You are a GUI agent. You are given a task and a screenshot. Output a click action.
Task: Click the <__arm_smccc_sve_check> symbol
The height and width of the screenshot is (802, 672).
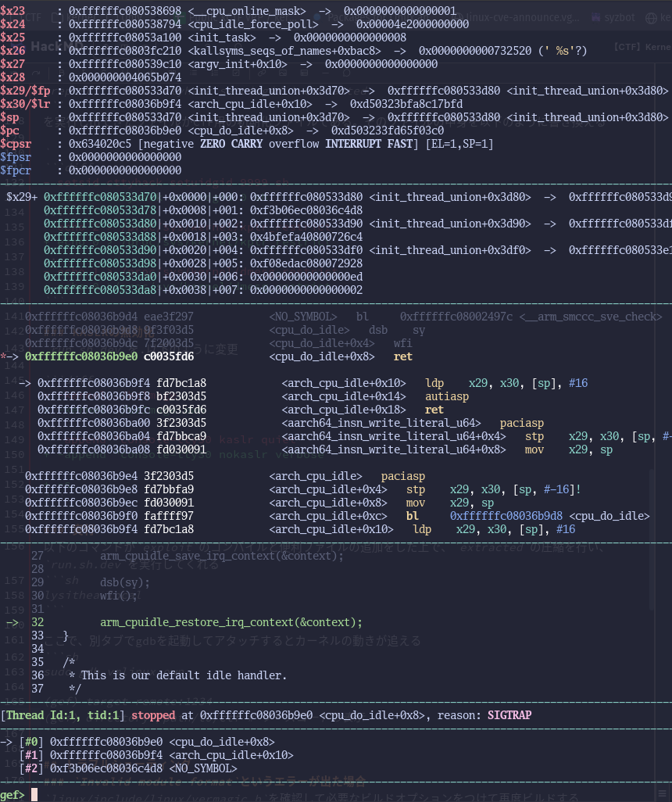pyautogui.click(x=591, y=317)
